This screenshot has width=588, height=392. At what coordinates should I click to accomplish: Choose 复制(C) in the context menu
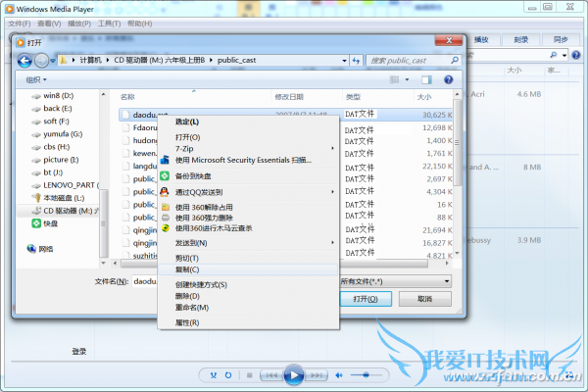tap(248, 269)
